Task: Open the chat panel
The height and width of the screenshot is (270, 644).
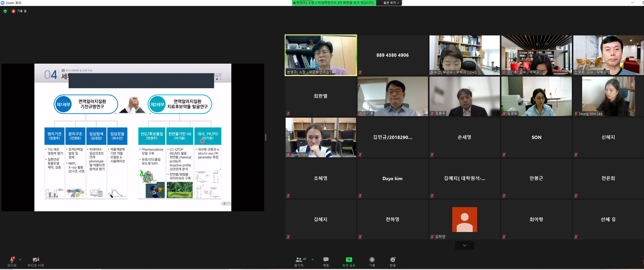Action: point(326,260)
